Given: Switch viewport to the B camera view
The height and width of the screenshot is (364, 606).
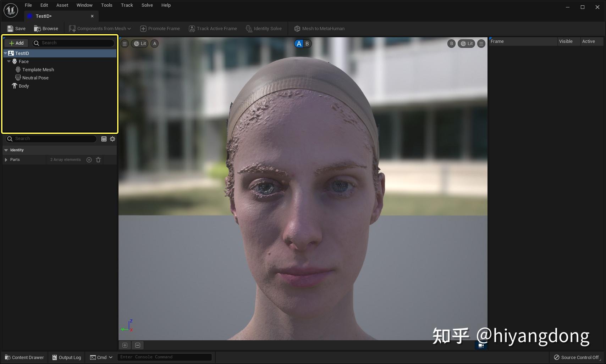Looking at the screenshot, I should pyautogui.click(x=307, y=44).
